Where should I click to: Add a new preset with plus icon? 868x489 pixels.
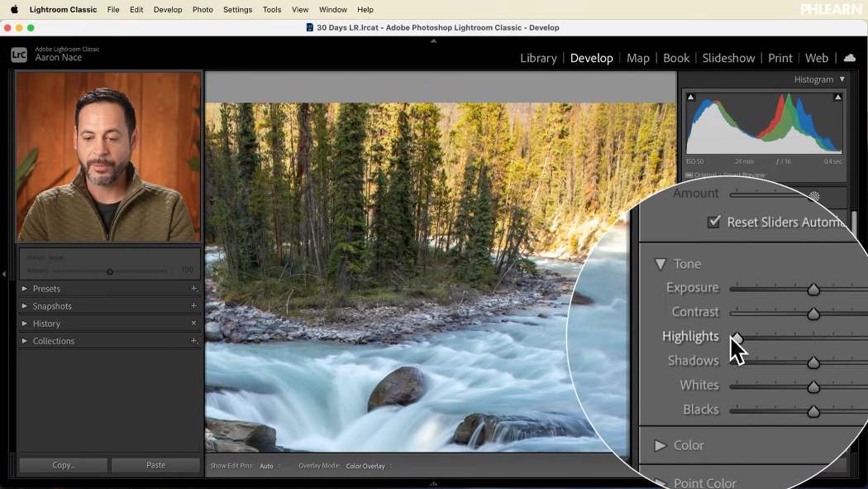tap(193, 288)
